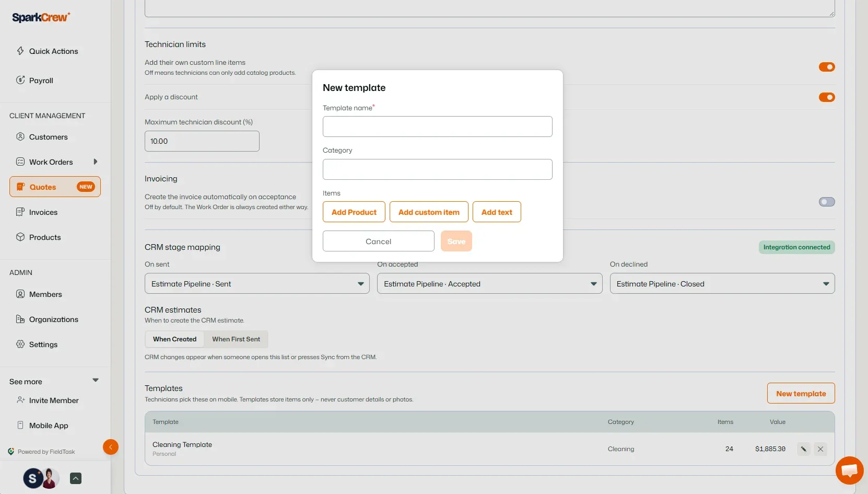Click the Save button in dialog

(x=456, y=241)
